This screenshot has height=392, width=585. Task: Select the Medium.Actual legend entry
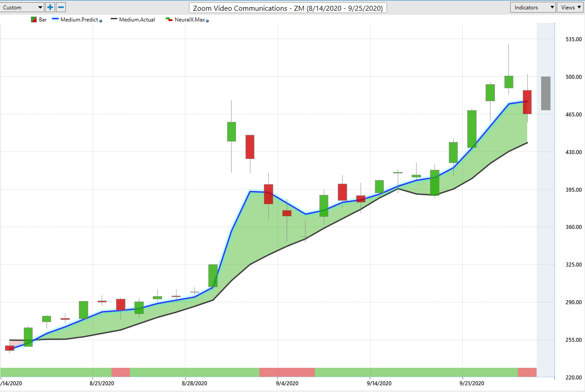point(133,20)
